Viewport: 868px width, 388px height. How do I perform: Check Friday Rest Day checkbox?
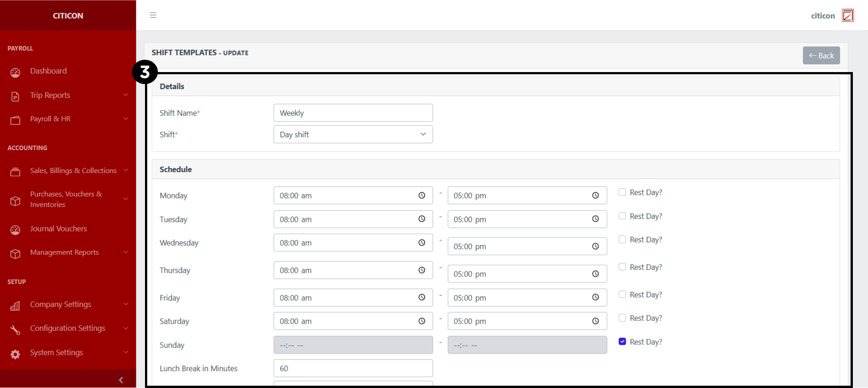622,294
